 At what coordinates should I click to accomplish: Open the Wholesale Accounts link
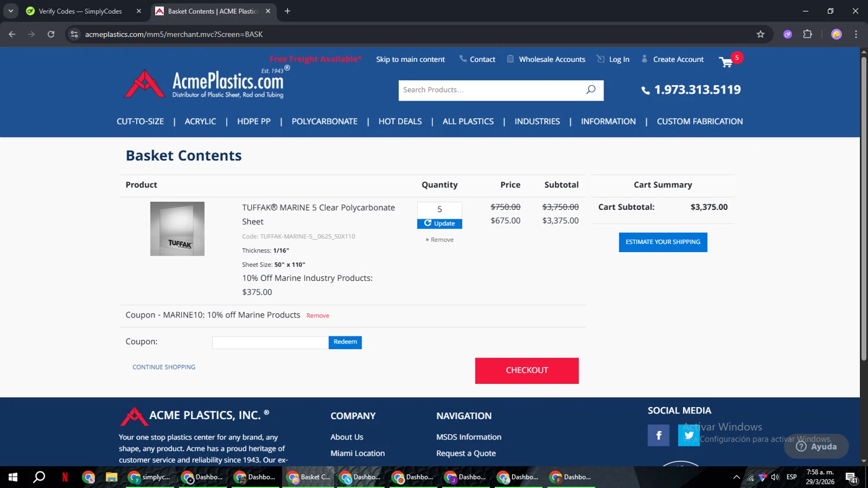point(552,60)
